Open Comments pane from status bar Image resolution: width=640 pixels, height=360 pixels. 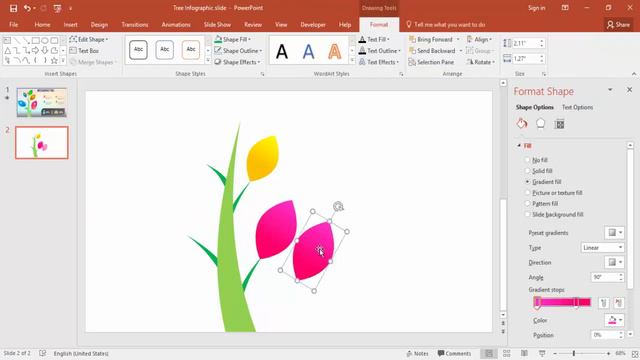pyautogui.click(x=454, y=353)
